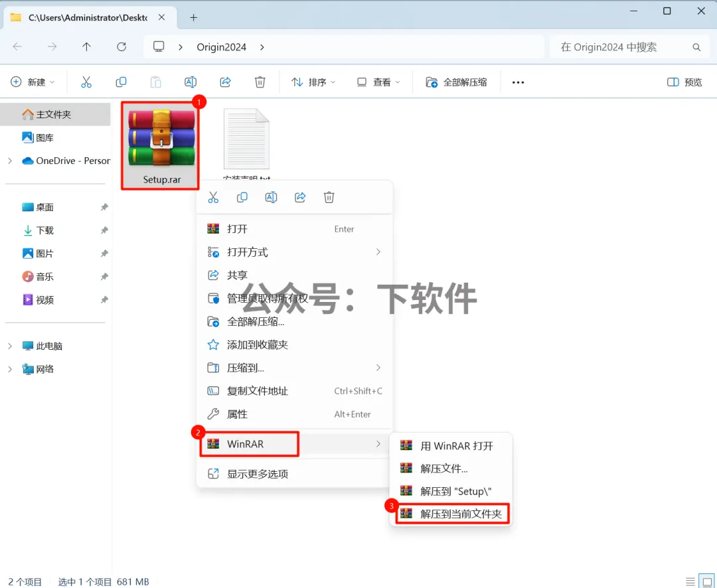Click chevron after Origin2024 in address bar
Screen dimensions: 717x588
coord(262,47)
